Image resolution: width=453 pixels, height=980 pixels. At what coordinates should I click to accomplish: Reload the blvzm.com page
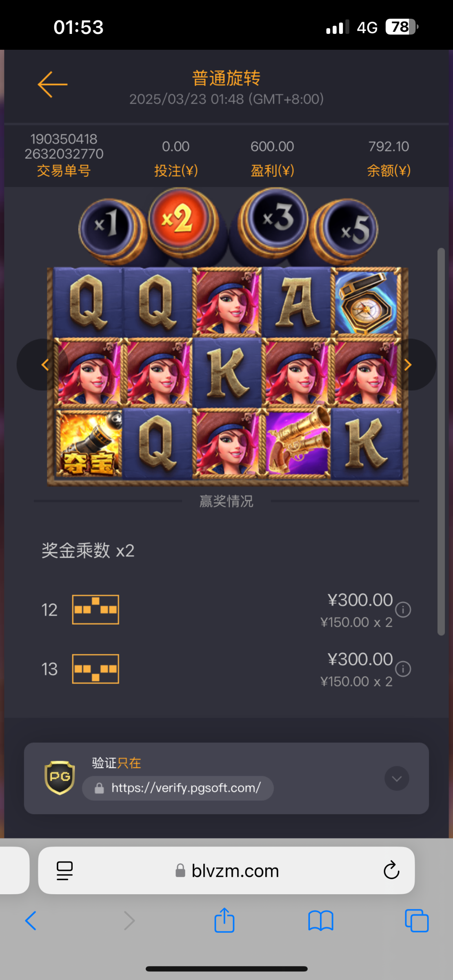point(391,870)
